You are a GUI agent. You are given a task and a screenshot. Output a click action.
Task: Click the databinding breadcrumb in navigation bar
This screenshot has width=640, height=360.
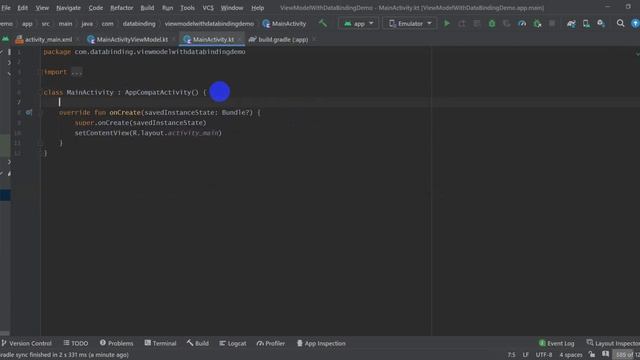click(139, 24)
